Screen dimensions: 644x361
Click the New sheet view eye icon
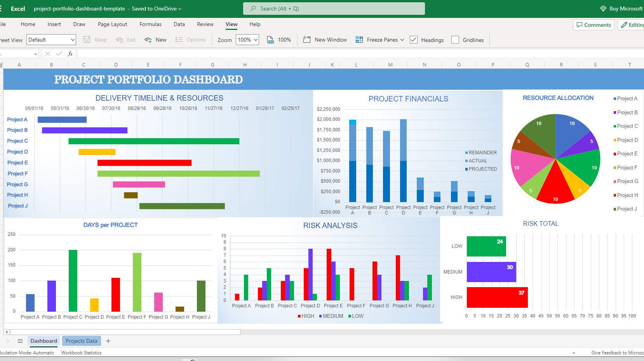pyautogui.click(x=148, y=40)
